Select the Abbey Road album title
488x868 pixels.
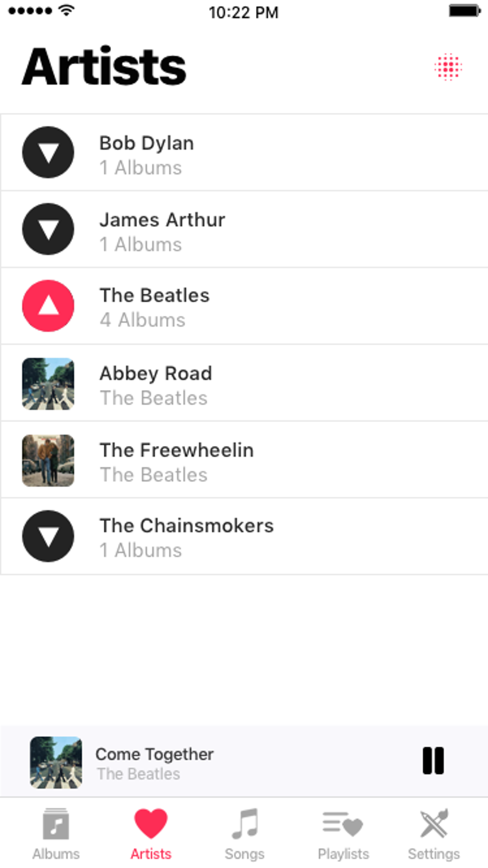coord(155,374)
